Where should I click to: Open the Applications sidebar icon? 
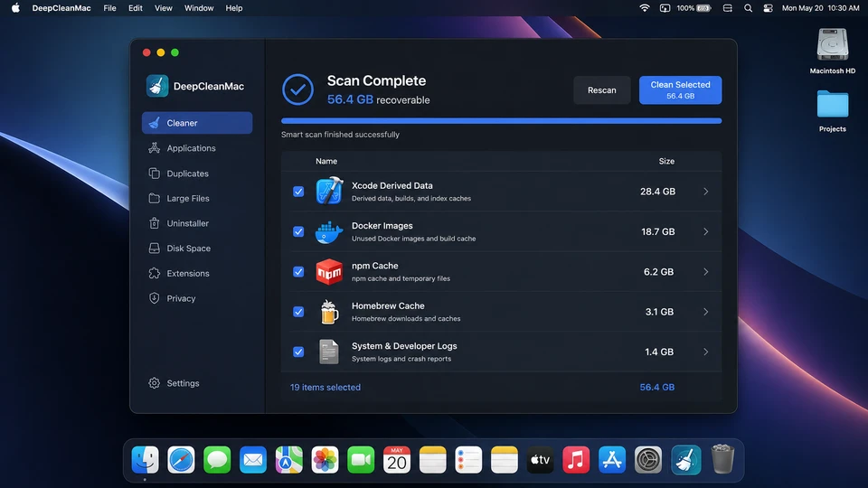pos(155,147)
